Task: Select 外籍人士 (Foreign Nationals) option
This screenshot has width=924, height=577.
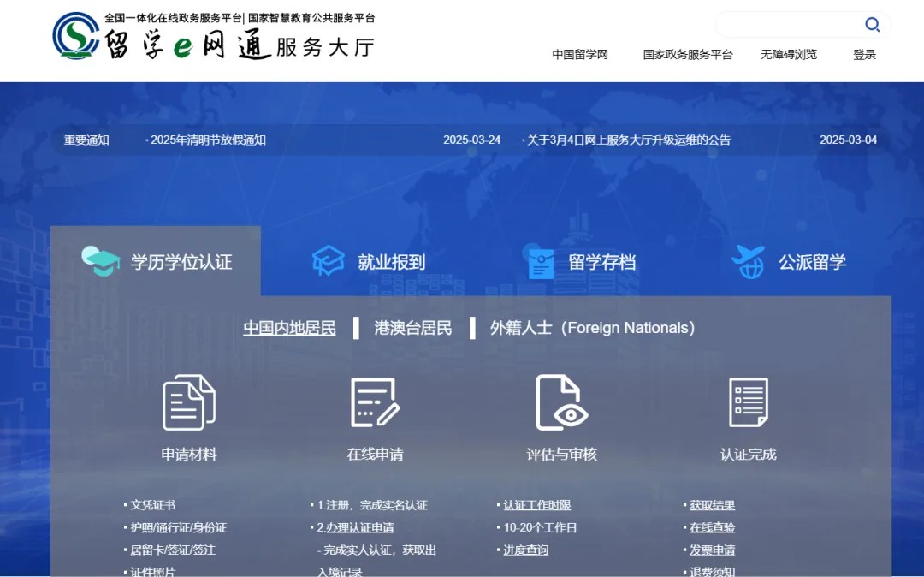Action: coord(592,328)
